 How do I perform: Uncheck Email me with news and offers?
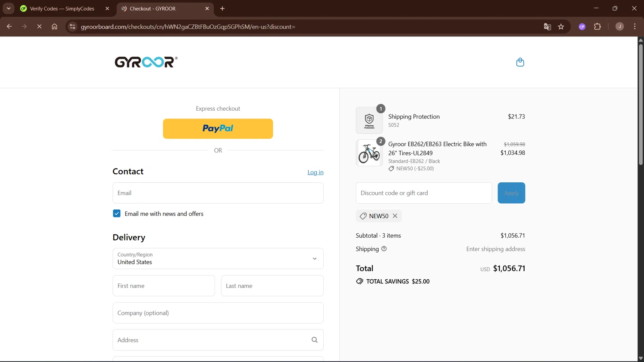point(117,214)
